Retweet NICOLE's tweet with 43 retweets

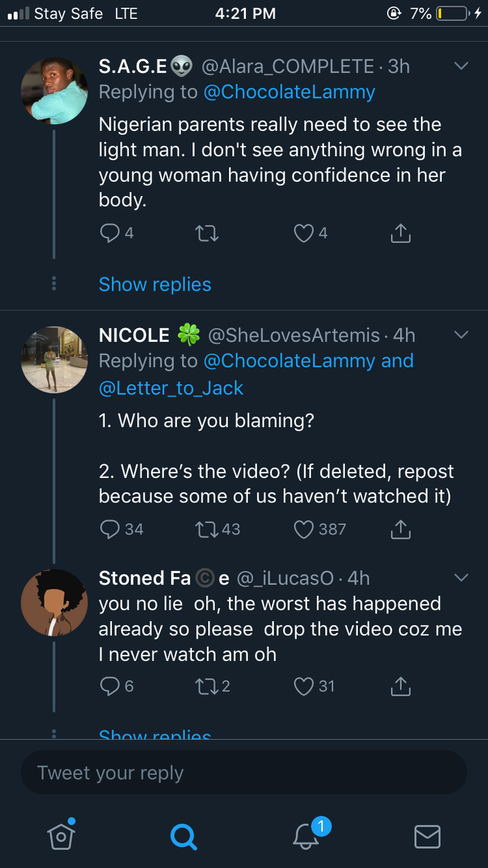[x=207, y=529]
